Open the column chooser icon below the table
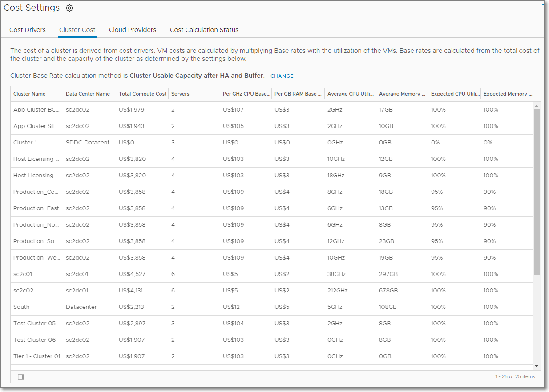 pyautogui.click(x=21, y=376)
